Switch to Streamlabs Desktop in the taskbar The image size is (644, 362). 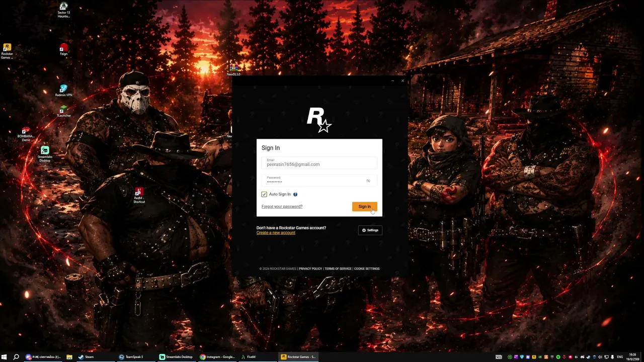click(x=176, y=357)
